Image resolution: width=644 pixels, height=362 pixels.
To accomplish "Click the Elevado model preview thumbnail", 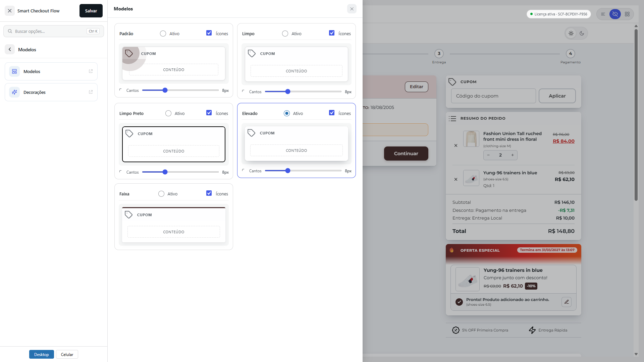I will click(297, 143).
